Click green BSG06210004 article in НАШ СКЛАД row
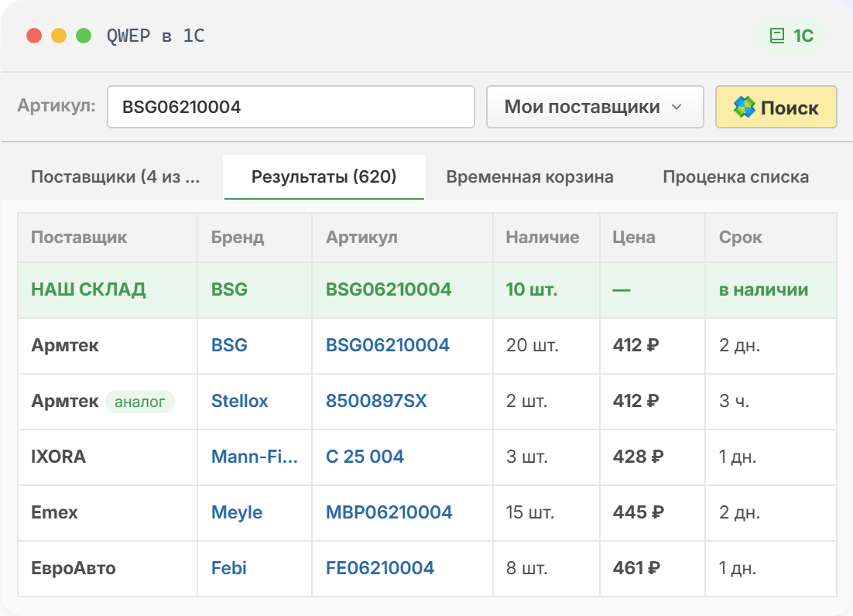The image size is (853, 616). pyautogui.click(x=389, y=289)
